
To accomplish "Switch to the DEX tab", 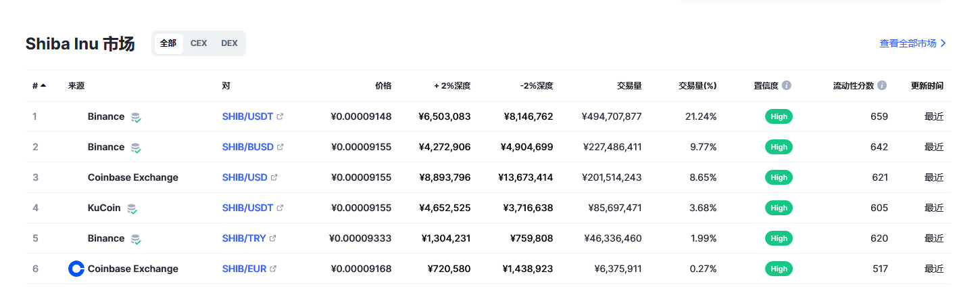I will (229, 43).
